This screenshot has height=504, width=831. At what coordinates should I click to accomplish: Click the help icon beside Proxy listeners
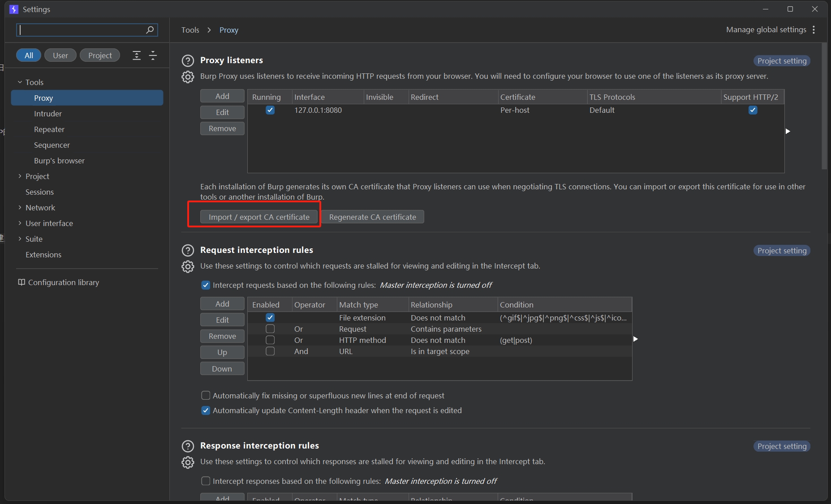(188, 60)
